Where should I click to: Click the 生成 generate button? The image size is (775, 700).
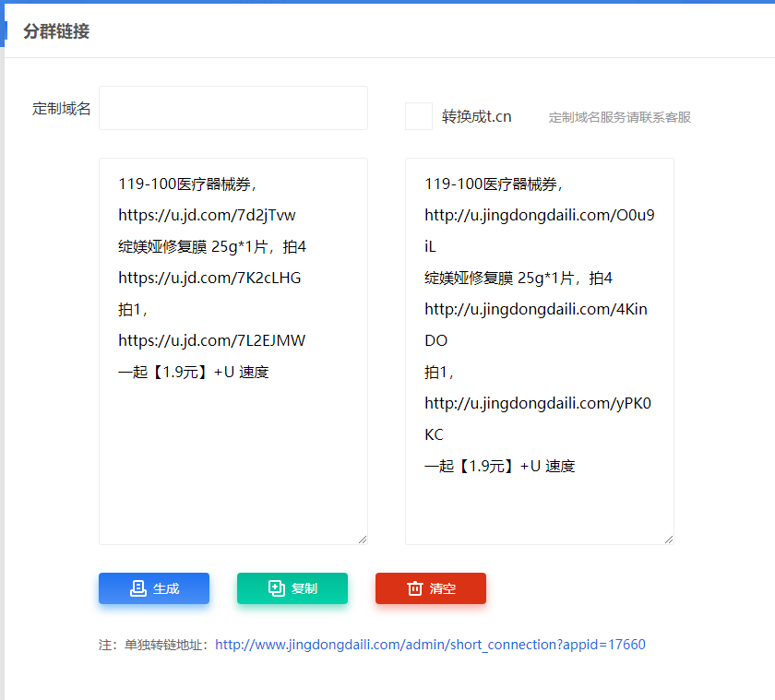pyautogui.click(x=154, y=587)
